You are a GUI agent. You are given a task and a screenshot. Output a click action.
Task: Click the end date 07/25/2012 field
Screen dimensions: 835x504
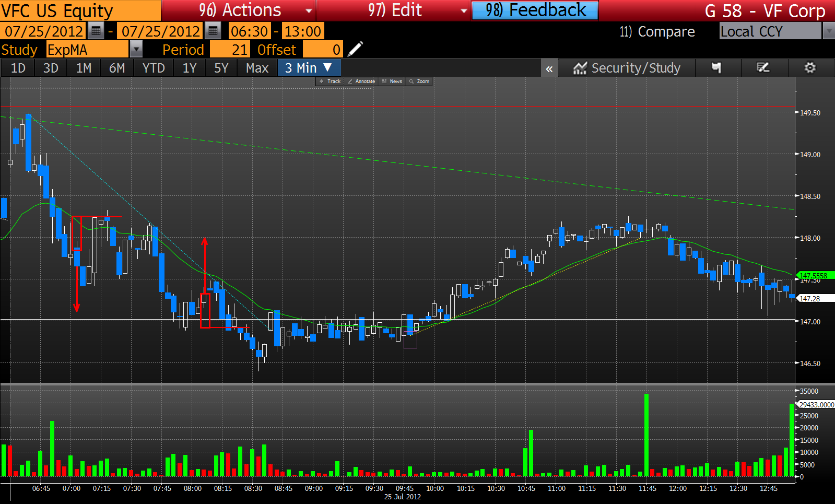point(161,31)
